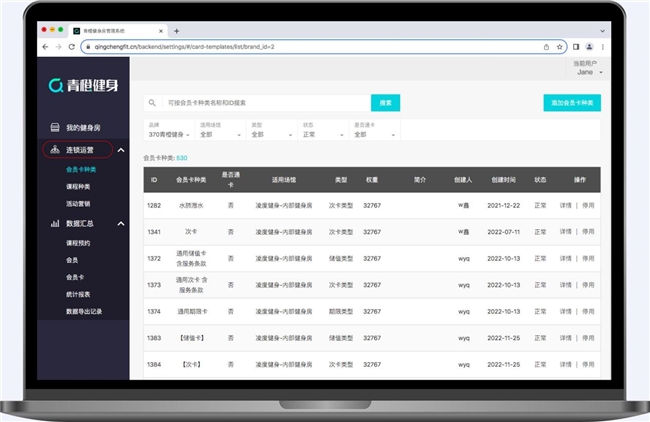Click the share icon in address bar

tap(546, 47)
